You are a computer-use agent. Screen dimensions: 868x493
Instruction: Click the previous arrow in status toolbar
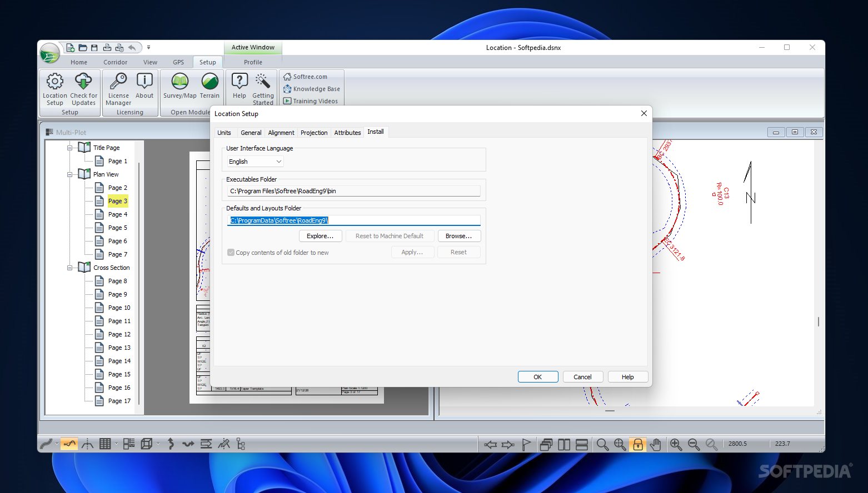coord(490,444)
